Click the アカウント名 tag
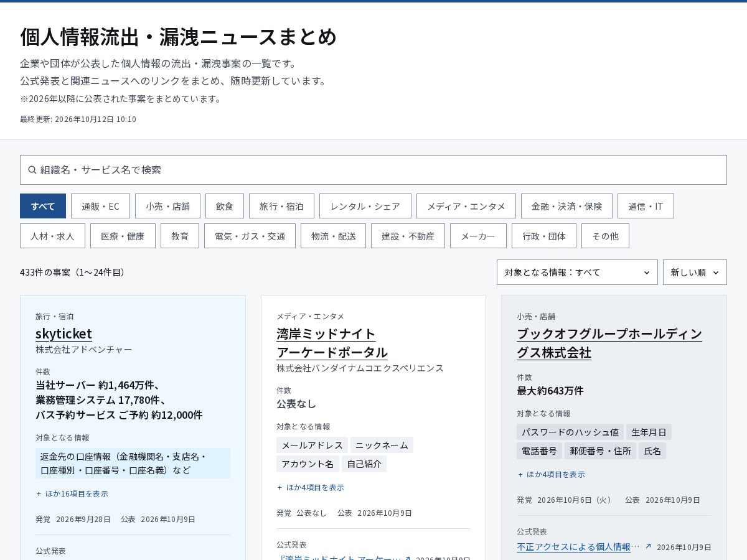The width and height of the screenshot is (747, 560). [x=308, y=464]
